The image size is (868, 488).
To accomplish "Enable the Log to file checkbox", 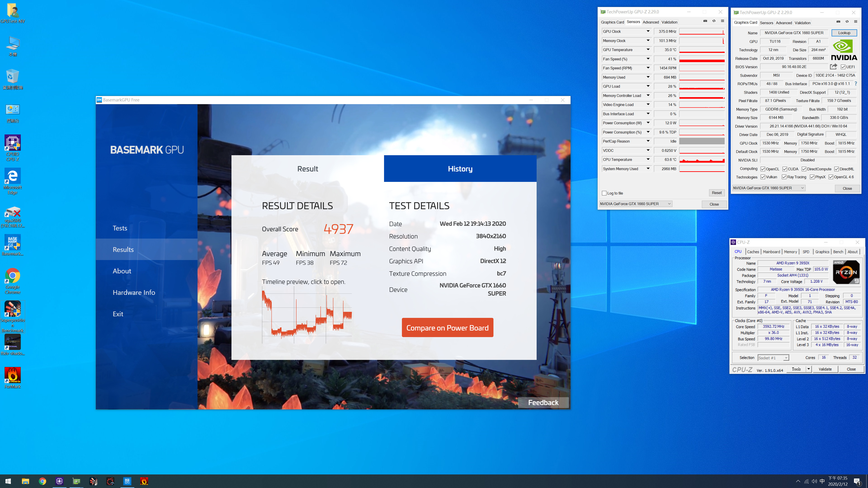I will point(604,193).
